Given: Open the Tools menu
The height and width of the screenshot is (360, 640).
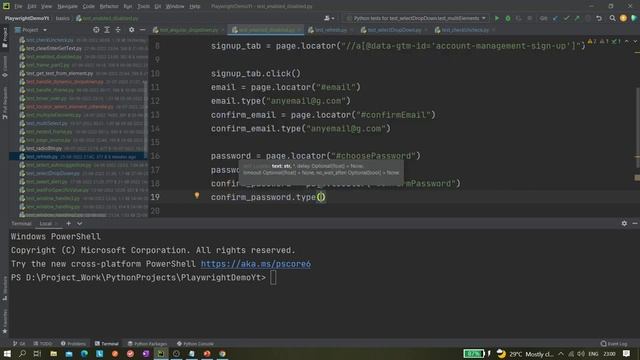Looking at the screenshot, I should (x=143, y=7).
